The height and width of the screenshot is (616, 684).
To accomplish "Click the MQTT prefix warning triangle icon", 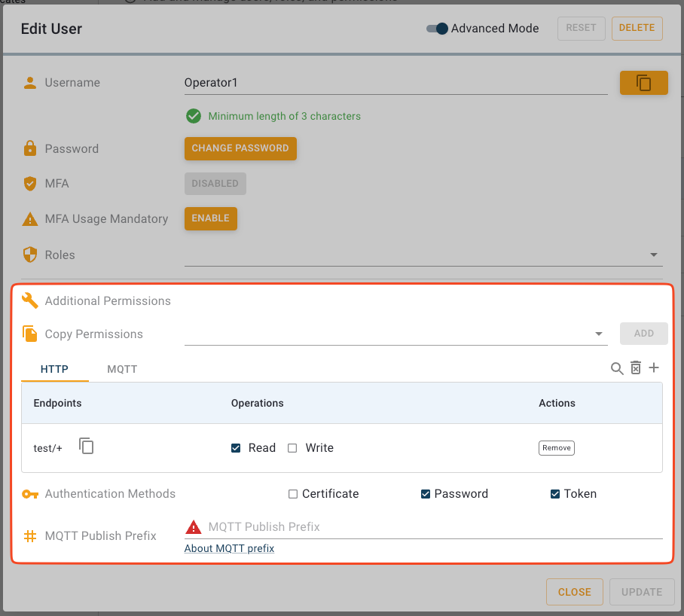I will tap(194, 527).
